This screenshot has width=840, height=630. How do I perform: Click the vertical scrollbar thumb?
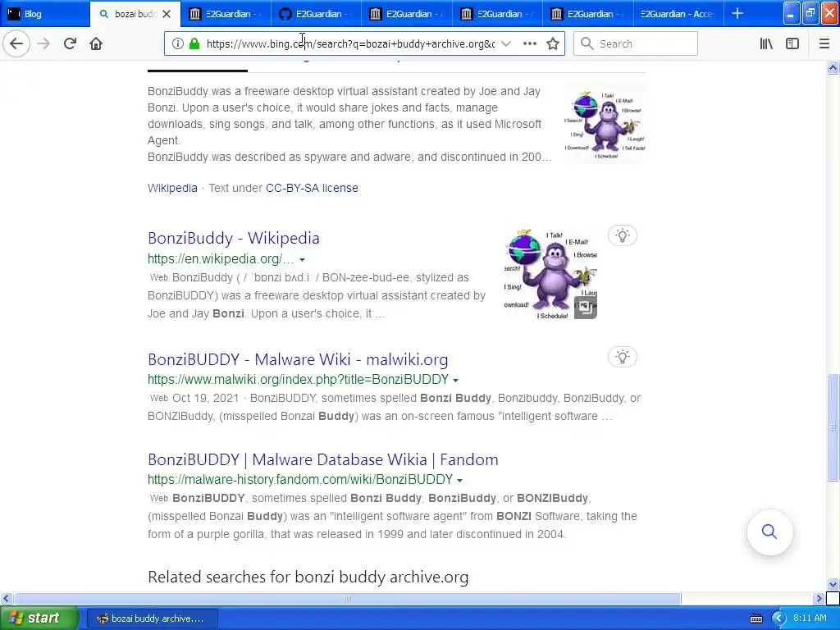click(x=833, y=427)
